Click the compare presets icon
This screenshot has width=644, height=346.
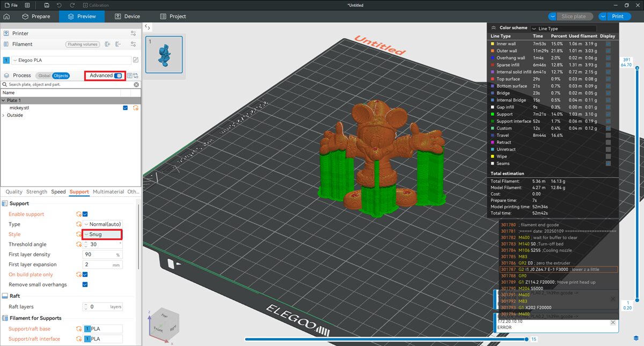coord(136,76)
